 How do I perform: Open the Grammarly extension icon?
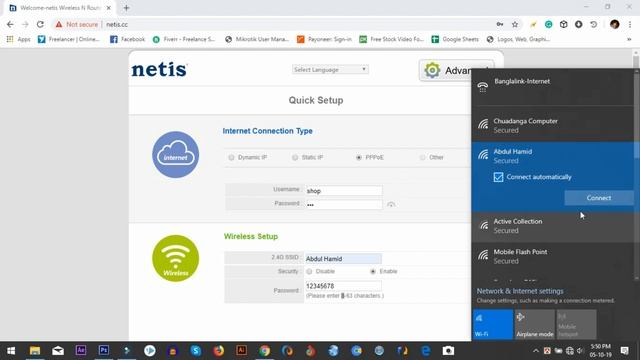549,24
